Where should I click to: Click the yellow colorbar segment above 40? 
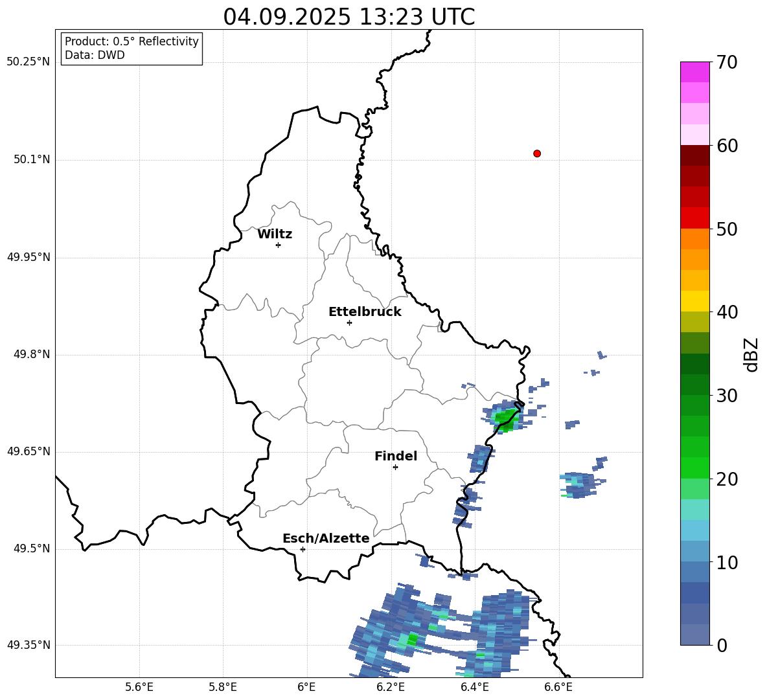point(694,301)
